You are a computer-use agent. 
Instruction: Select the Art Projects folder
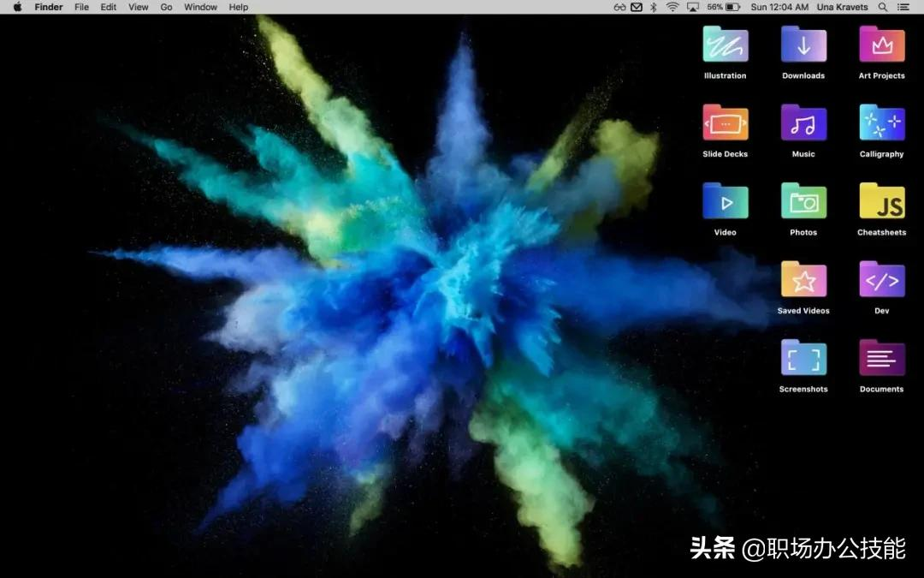[x=881, y=45]
